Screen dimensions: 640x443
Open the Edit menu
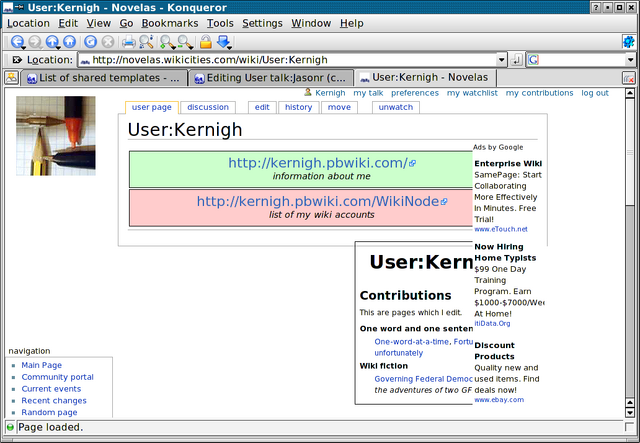tap(68, 23)
